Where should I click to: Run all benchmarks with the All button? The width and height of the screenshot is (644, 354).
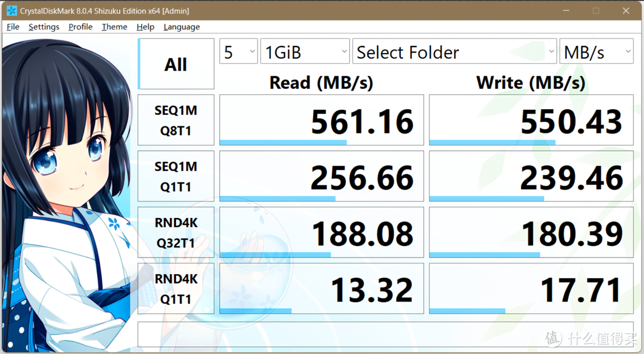tap(175, 64)
